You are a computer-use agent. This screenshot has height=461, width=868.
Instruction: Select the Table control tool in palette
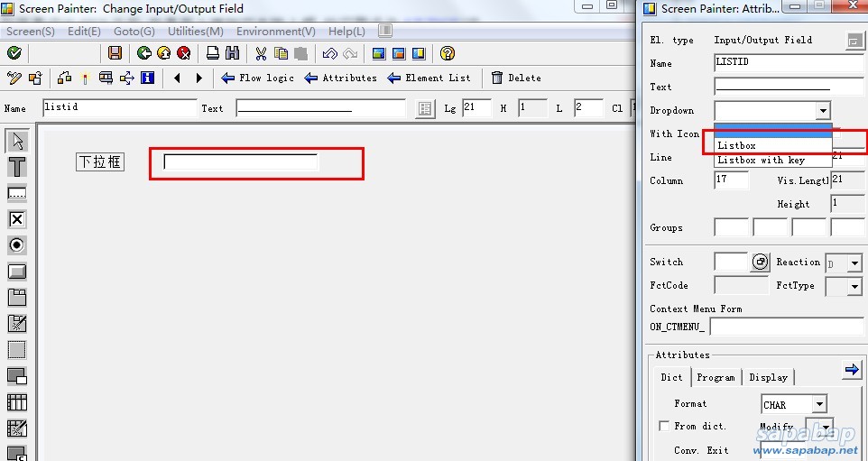coord(16,402)
